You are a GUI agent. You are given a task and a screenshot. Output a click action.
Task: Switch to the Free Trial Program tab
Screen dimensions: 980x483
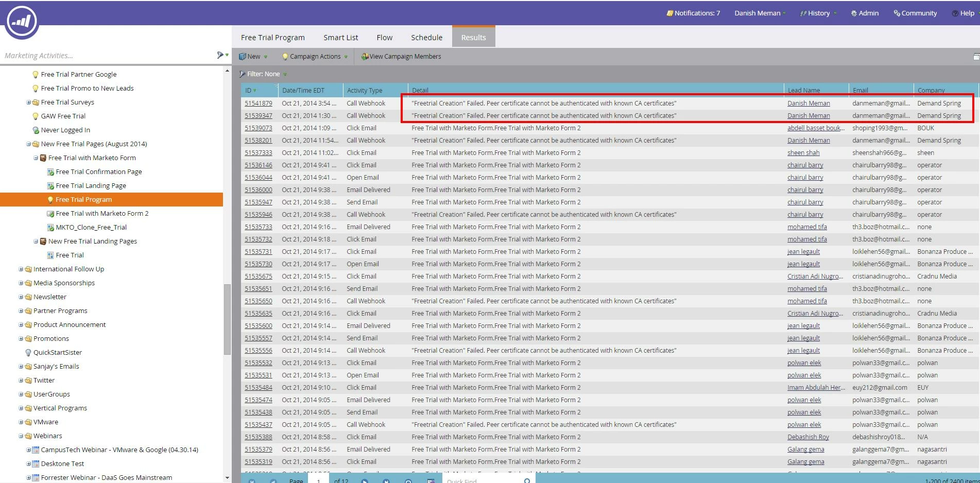pos(273,38)
